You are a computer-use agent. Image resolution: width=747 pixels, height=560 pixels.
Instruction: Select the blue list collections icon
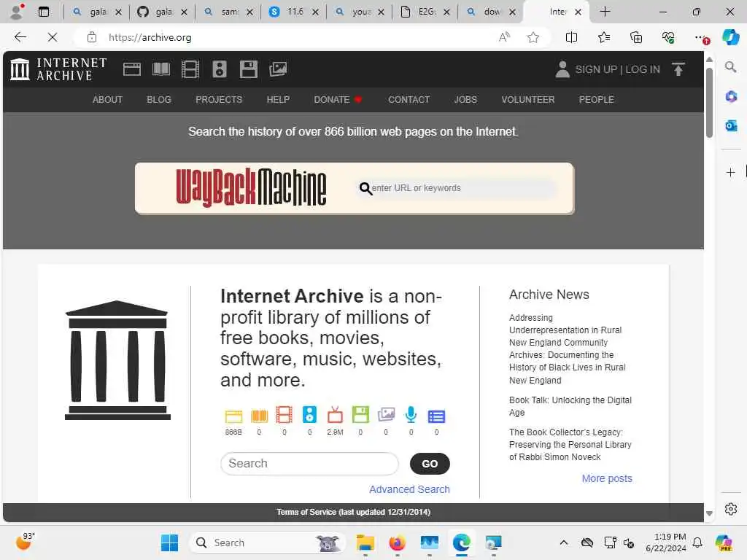click(436, 416)
